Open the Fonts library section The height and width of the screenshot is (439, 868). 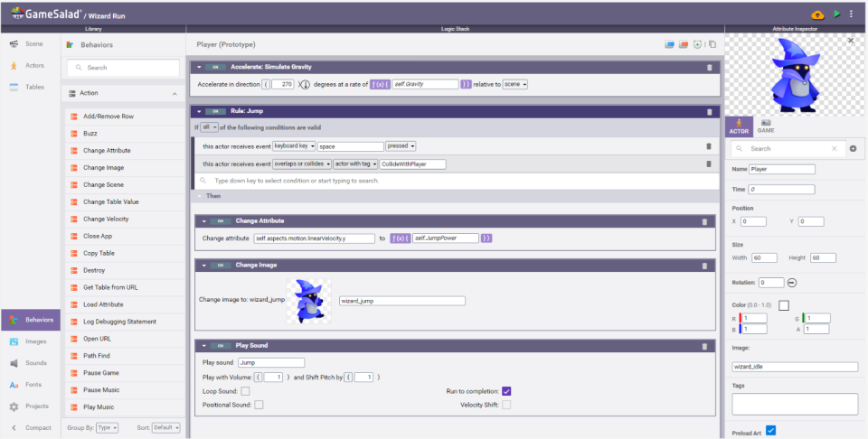pyautogui.click(x=31, y=384)
